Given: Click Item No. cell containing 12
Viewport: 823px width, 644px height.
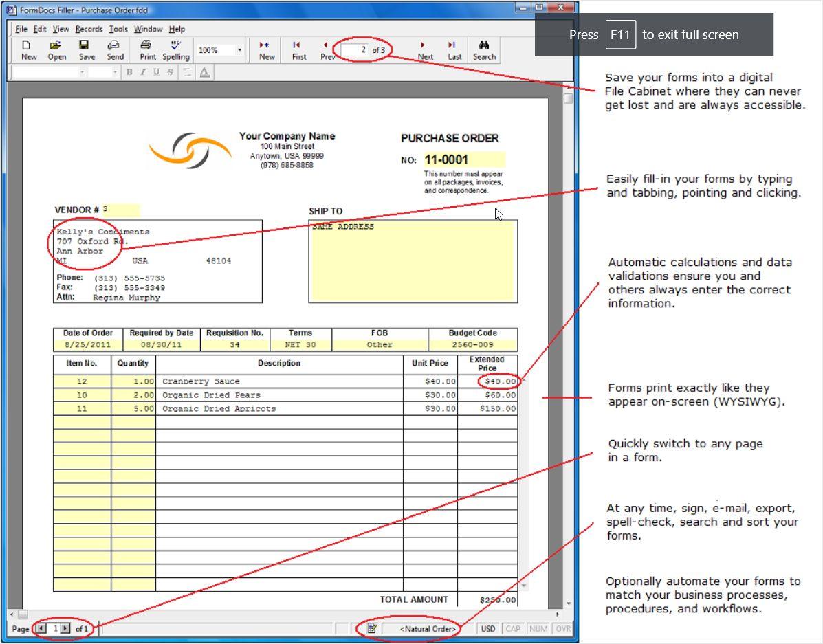Looking at the screenshot, I should point(82,381).
